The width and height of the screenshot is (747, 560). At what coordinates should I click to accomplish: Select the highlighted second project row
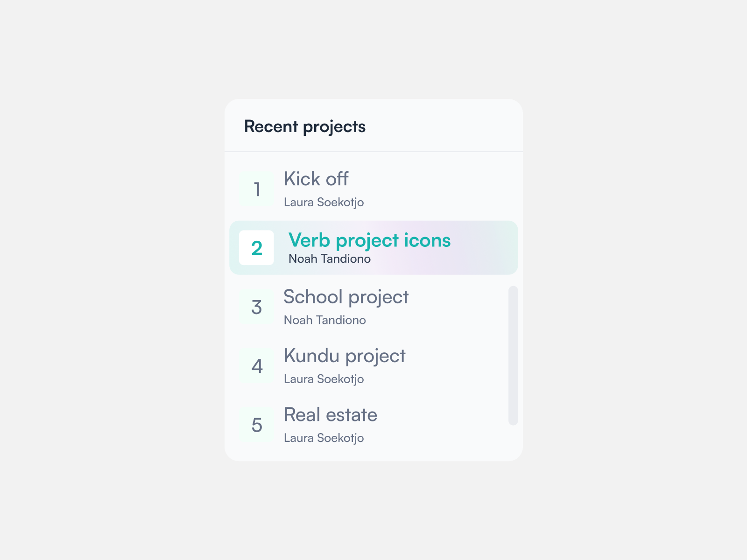click(373, 248)
